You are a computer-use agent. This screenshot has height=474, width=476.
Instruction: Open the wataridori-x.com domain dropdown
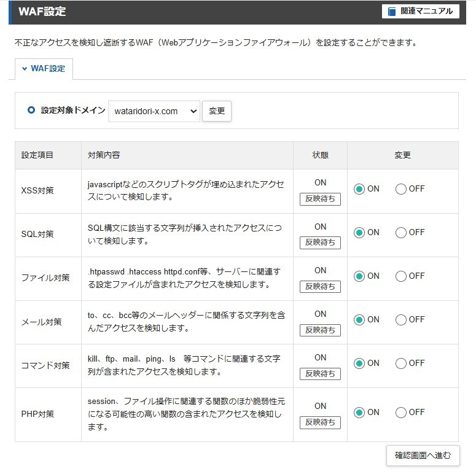154,111
